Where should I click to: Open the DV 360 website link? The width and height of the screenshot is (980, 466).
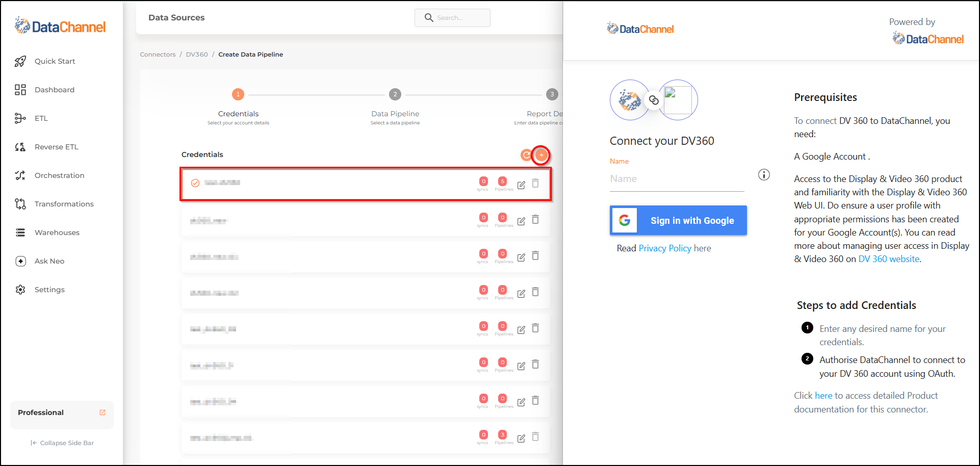tap(889, 259)
